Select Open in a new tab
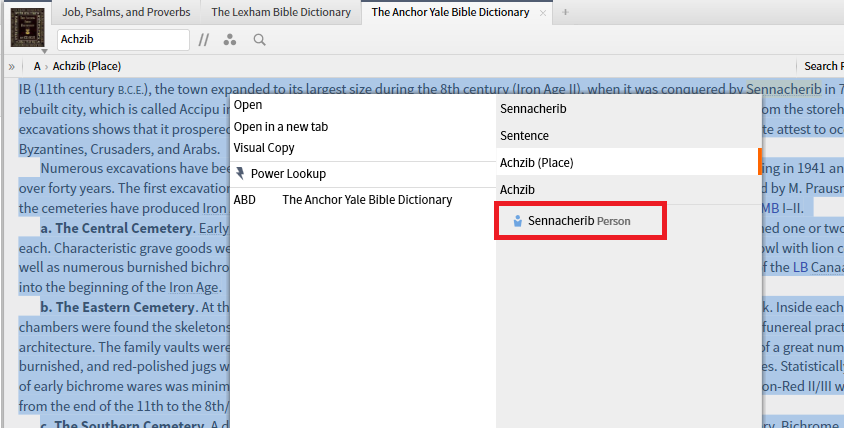 pos(280,127)
